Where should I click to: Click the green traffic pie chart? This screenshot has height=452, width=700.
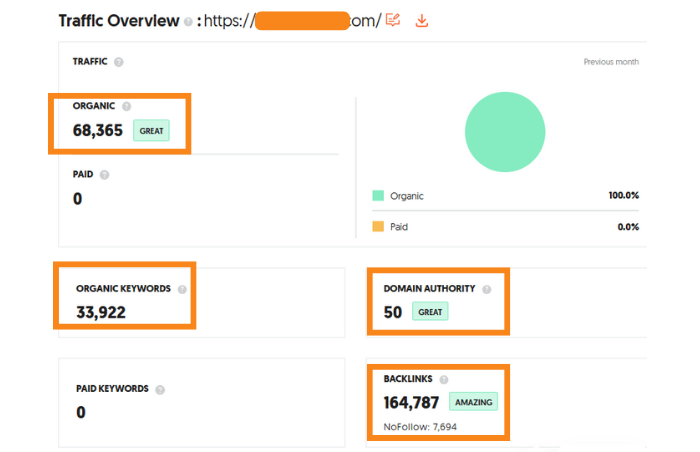coord(505,132)
